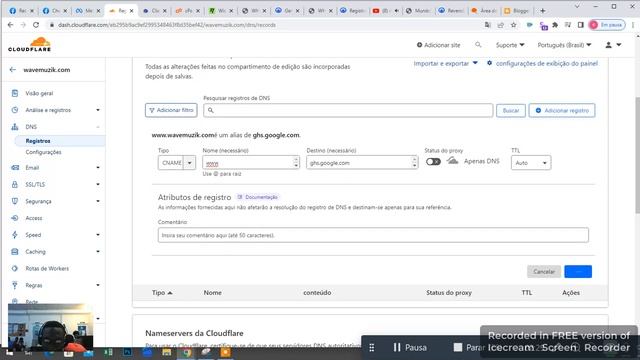Open the Documentação link
The image size is (640, 360).
258,197
